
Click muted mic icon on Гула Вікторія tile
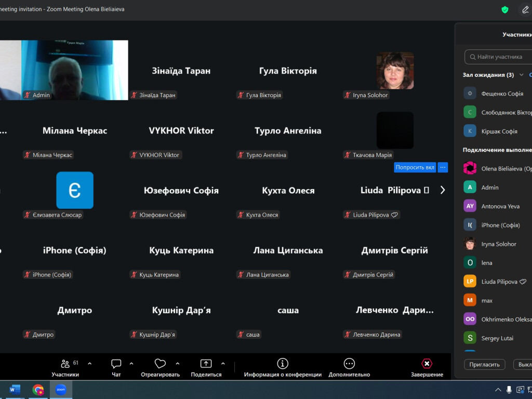[241, 96]
